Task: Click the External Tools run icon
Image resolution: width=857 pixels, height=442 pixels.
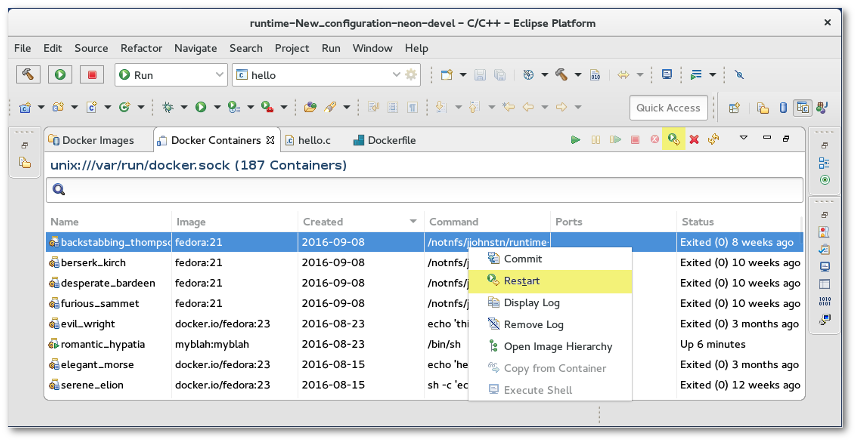Action: click(x=267, y=107)
